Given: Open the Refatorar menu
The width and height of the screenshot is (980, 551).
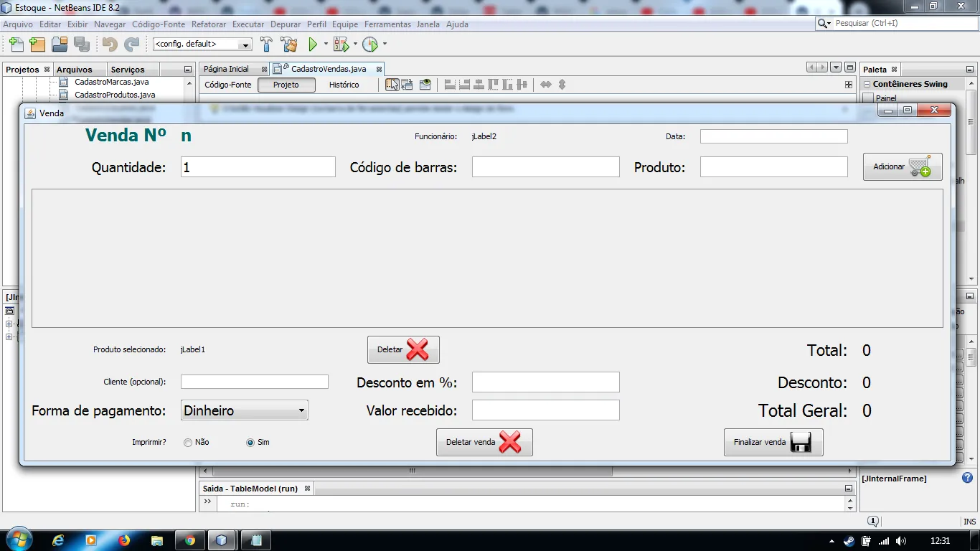Looking at the screenshot, I should [209, 24].
